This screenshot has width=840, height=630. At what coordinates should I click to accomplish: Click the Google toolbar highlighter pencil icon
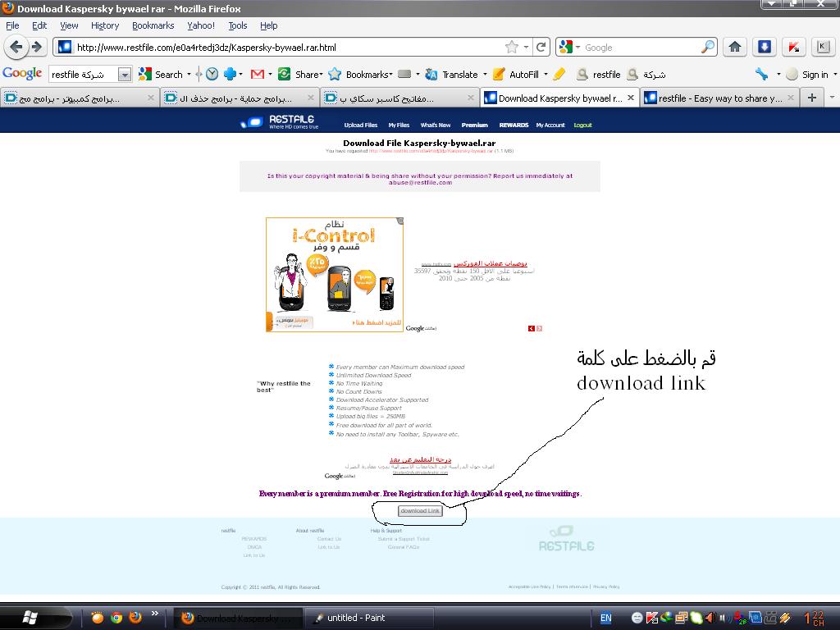click(x=559, y=75)
